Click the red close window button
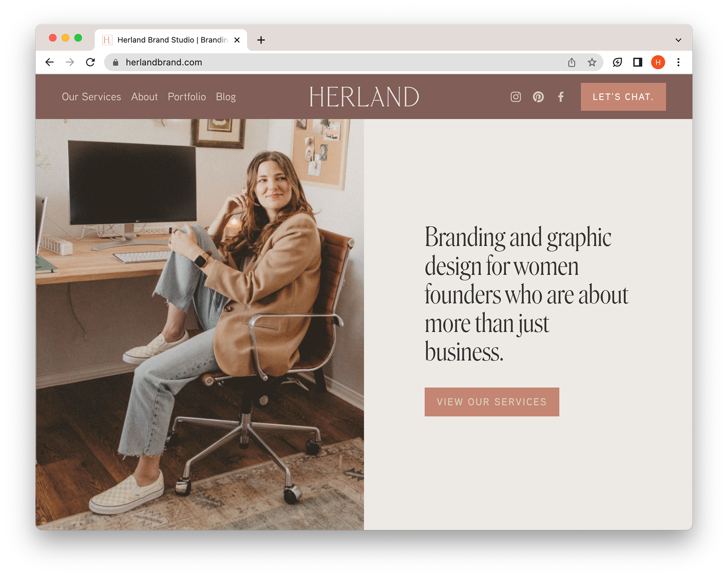This screenshot has width=728, height=577. point(53,38)
